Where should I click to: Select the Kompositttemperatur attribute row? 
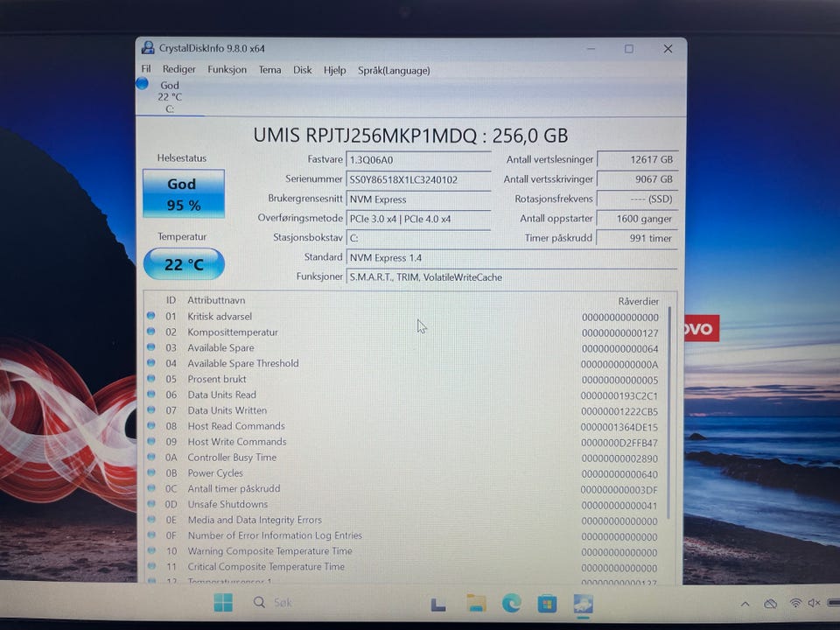coord(404,332)
